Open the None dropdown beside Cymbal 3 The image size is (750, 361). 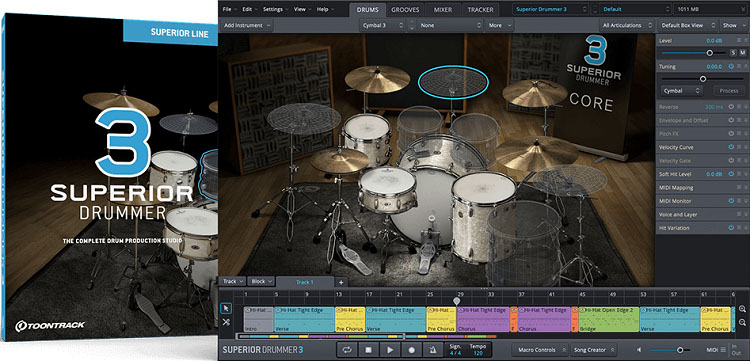coord(450,25)
